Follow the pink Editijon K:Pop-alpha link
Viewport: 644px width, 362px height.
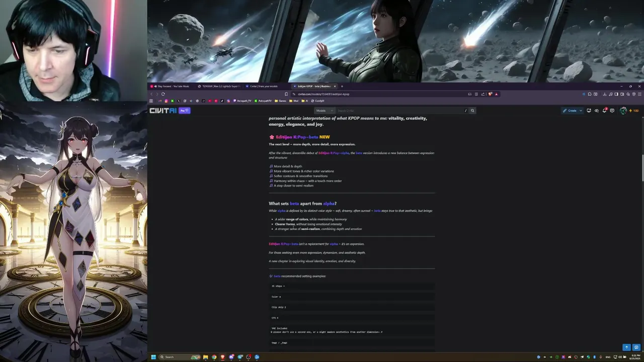click(x=334, y=153)
